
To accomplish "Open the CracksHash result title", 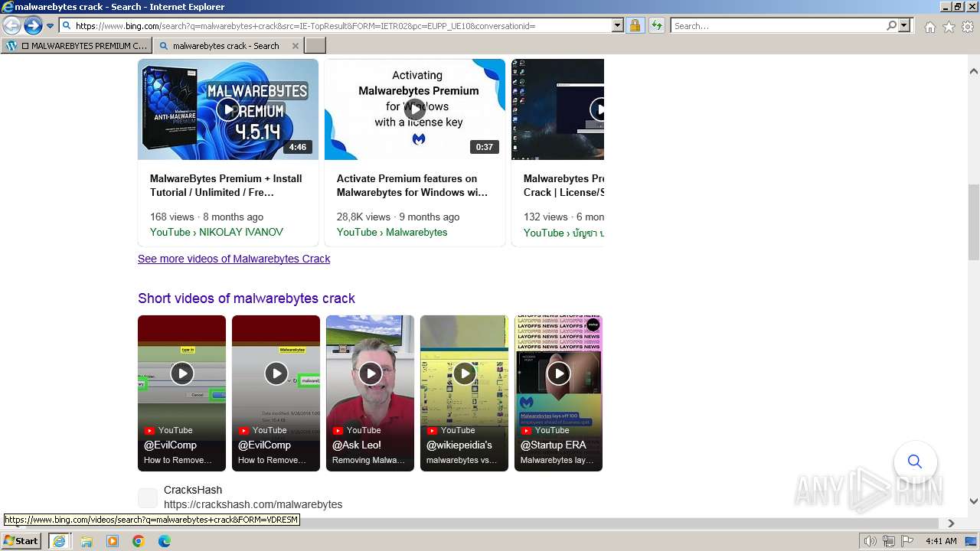I will (x=193, y=490).
